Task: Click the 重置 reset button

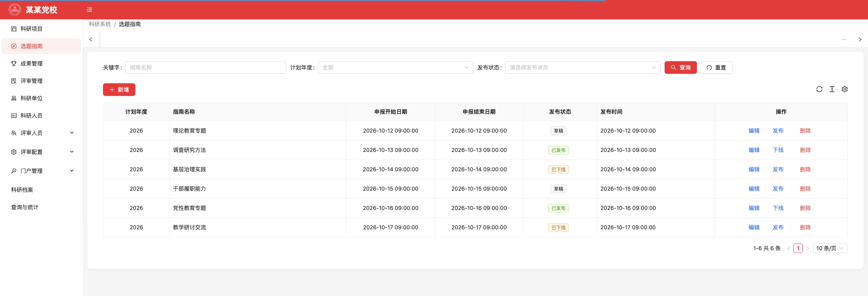Action: click(x=716, y=67)
